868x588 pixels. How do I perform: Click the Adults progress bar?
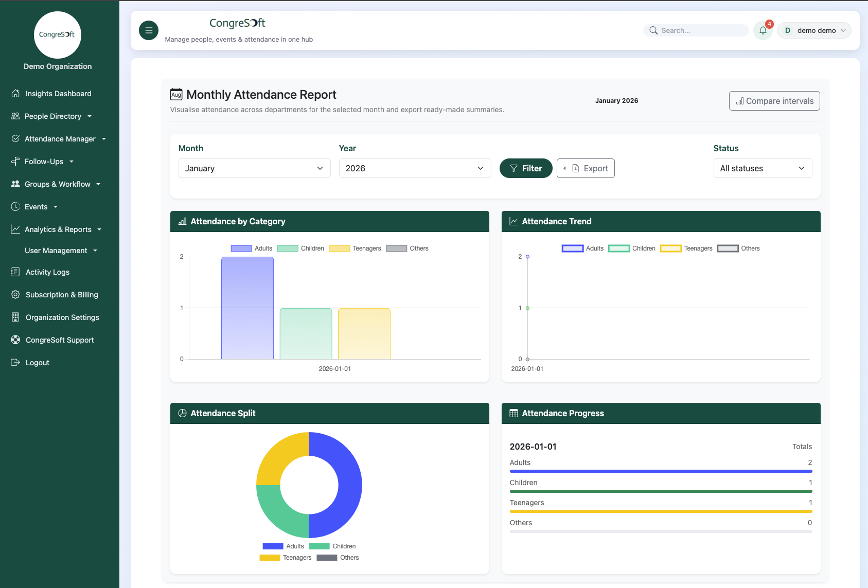point(661,471)
